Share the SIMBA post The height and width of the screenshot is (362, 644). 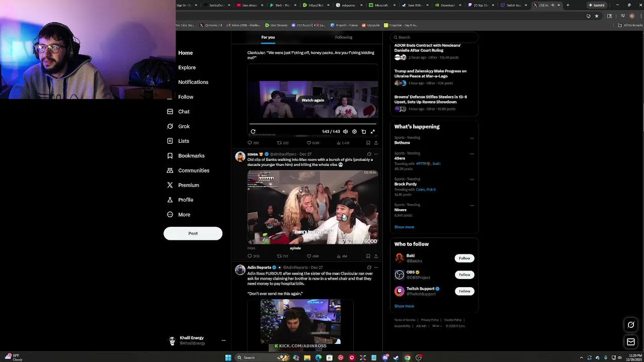[x=376, y=256]
